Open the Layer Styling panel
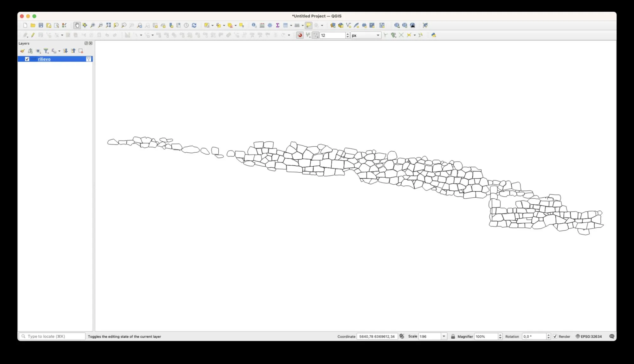Screen dimensions: 634x364 coord(22,51)
